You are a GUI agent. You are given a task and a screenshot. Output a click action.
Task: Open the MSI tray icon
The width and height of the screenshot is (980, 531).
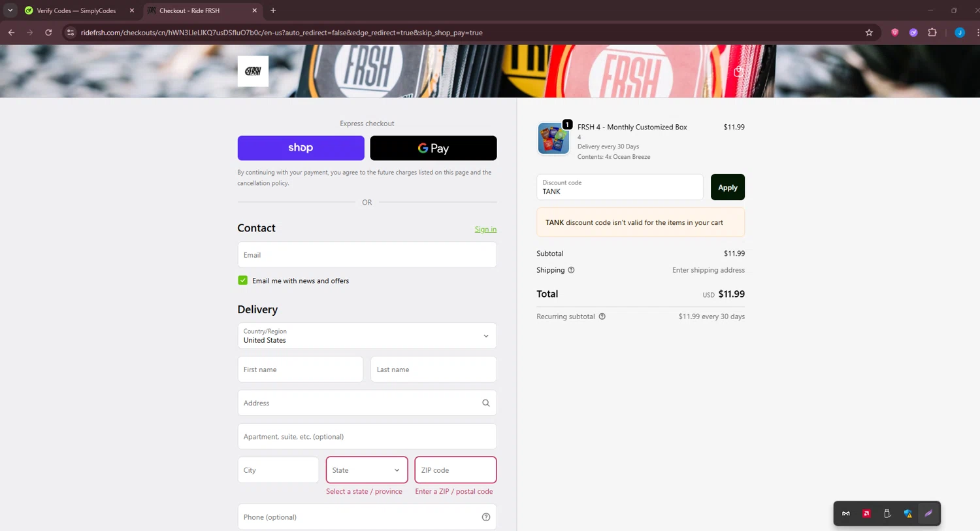(x=846, y=513)
